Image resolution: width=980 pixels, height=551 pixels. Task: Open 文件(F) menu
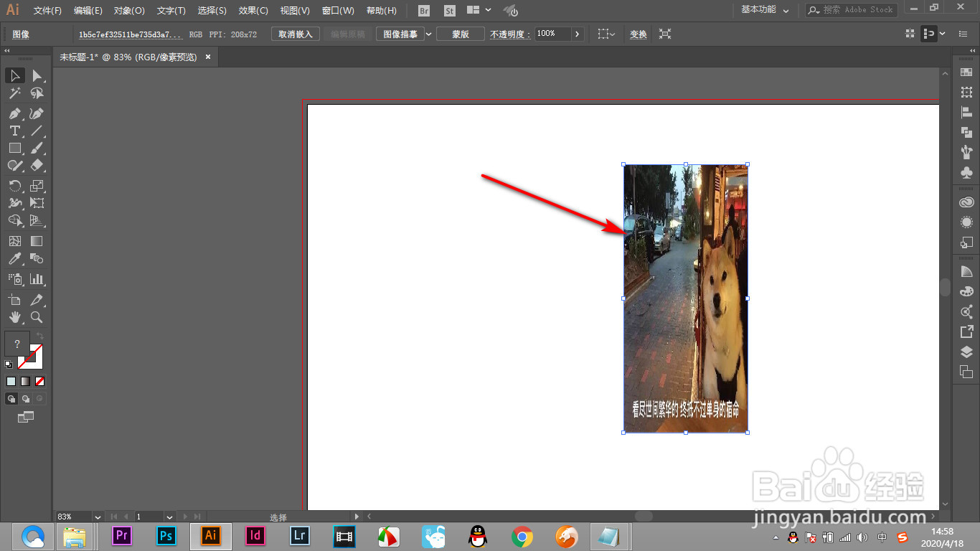(47, 11)
